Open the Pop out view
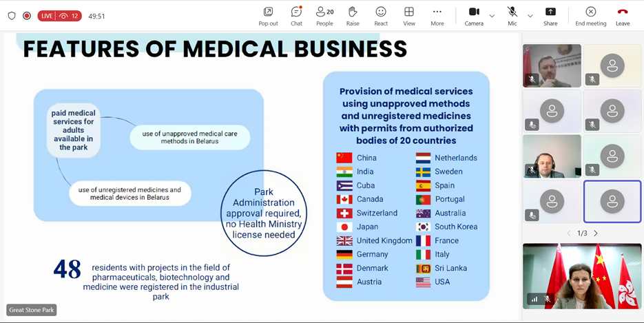Screen dimensions: 644x323 click(x=268, y=17)
